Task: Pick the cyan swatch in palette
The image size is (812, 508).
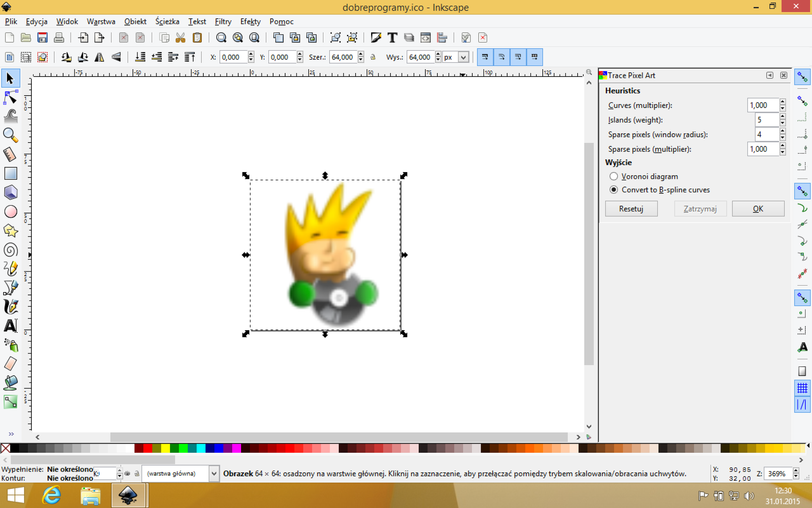Action: 201,448
